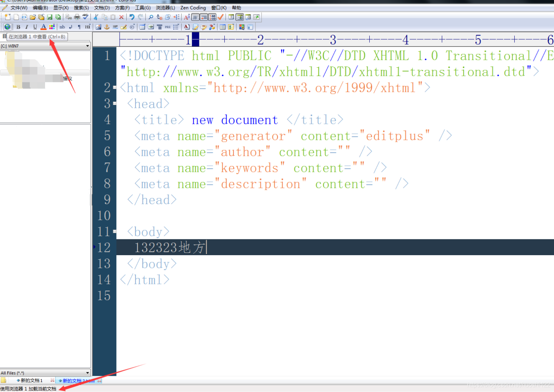Open Find with magnifier icon
The height and width of the screenshot is (392, 554).
[x=151, y=17]
